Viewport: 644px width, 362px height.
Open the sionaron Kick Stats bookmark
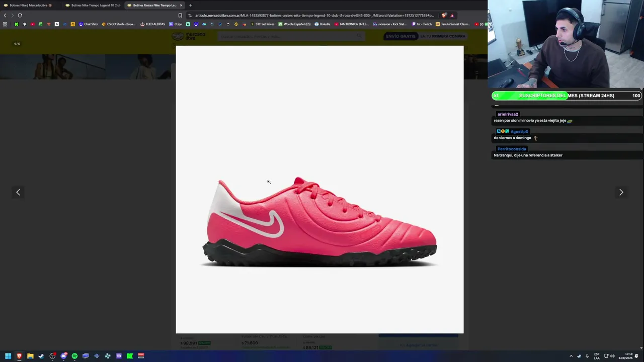pyautogui.click(x=389, y=24)
